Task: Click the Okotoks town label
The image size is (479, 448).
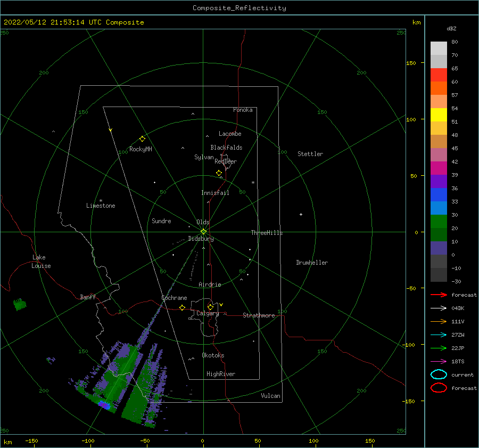Action: coord(213,355)
